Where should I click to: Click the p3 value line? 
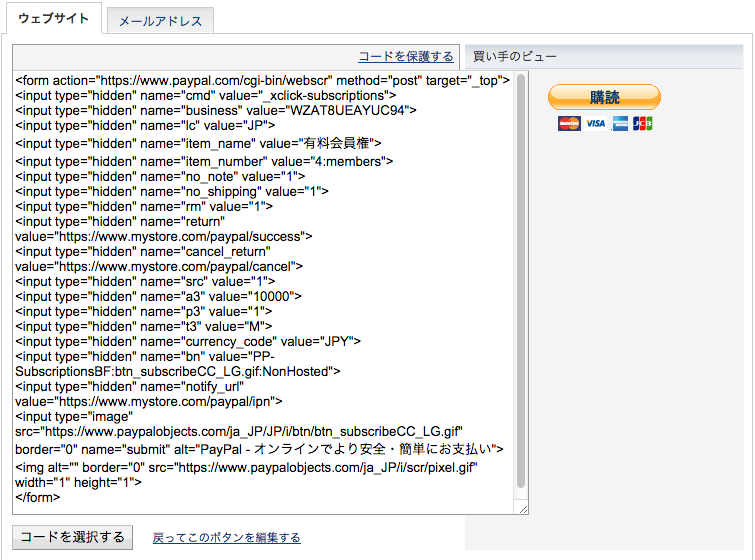143,311
